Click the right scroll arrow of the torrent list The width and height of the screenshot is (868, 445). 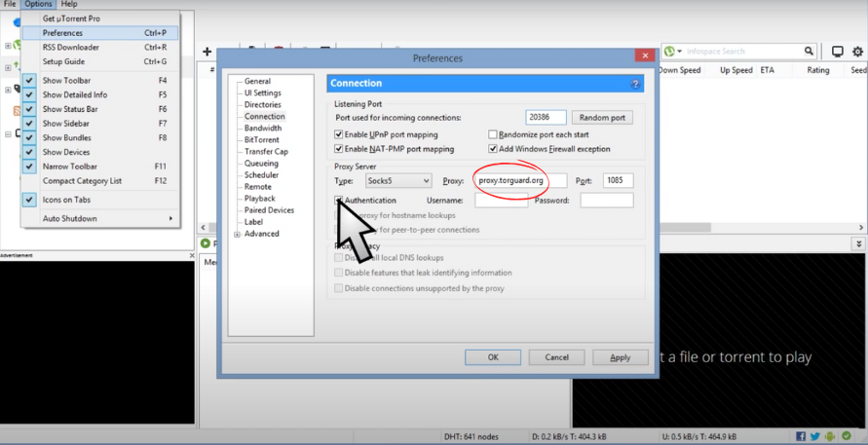(x=861, y=228)
